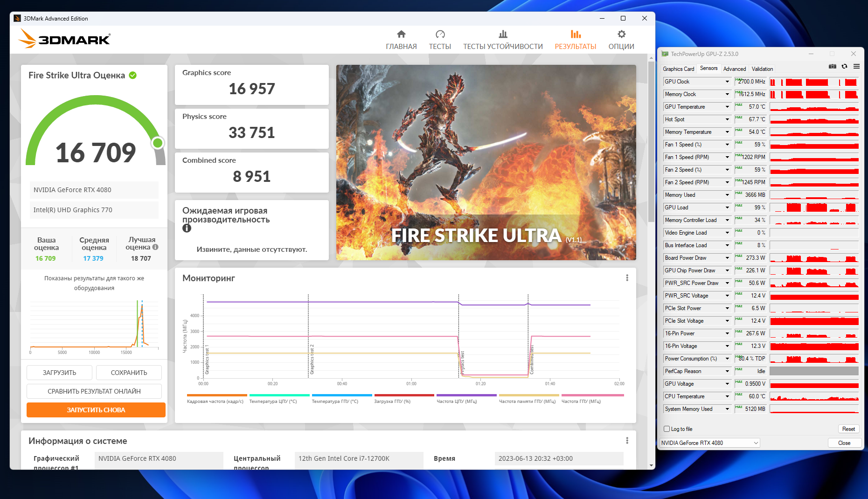This screenshot has height=499, width=868.
Task: Expand the GPU Load sensor dropdown
Action: (x=727, y=208)
